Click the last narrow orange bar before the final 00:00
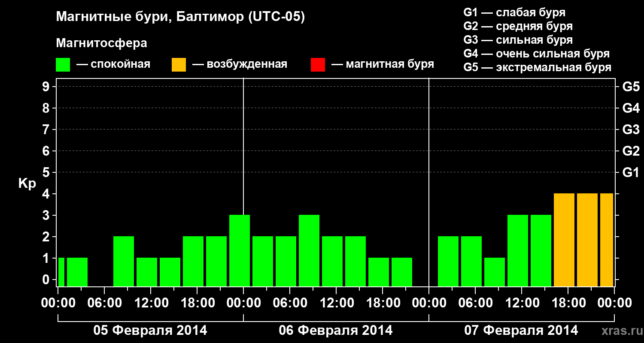This screenshot has width=644, height=343. (607, 240)
